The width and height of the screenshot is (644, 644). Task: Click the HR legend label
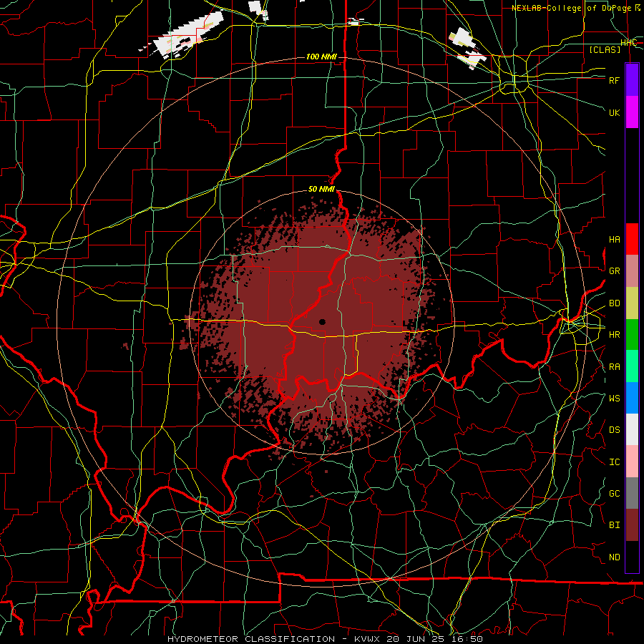pos(614,335)
